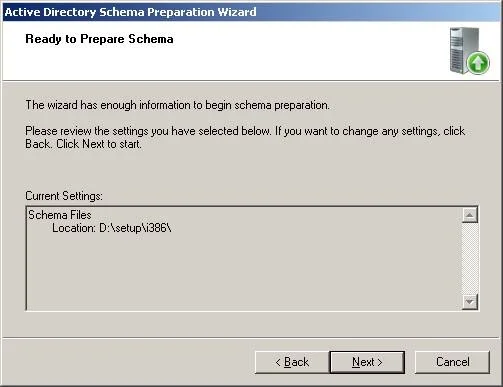Click the green up-arrow badge on server icon
The height and width of the screenshot is (387, 503).
point(478,63)
